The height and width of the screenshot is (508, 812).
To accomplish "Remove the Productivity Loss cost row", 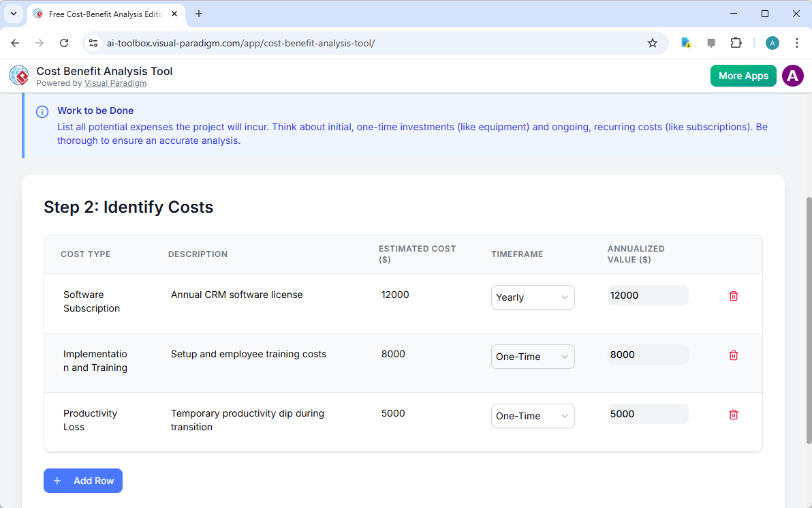I will point(734,415).
